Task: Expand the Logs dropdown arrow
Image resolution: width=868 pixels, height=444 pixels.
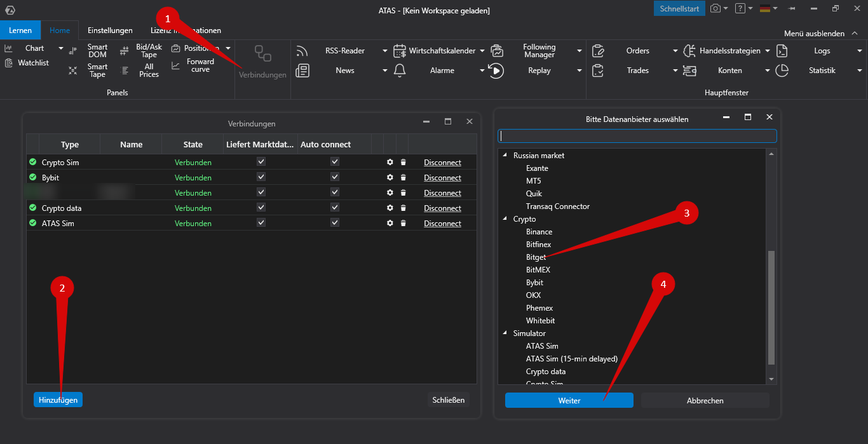Action: tap(860, 51)
